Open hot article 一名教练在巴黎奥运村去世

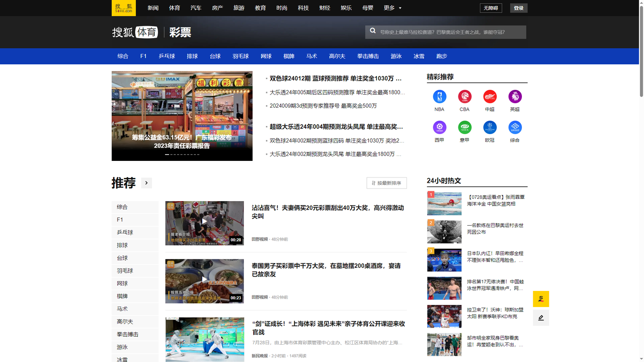click(495, 229)
